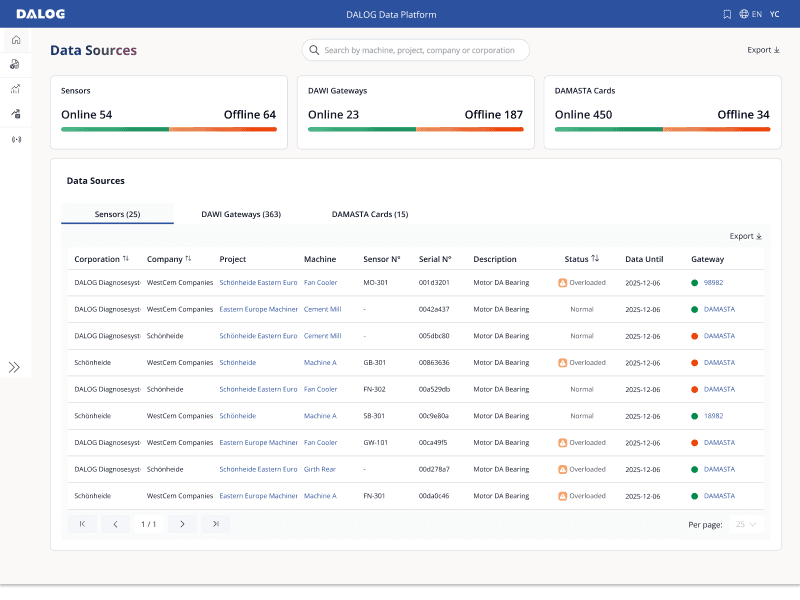Click the overloaded warning icon for serial 00d278a7
This screenshot has width=800, height=600.
click(x=563, y=469)
